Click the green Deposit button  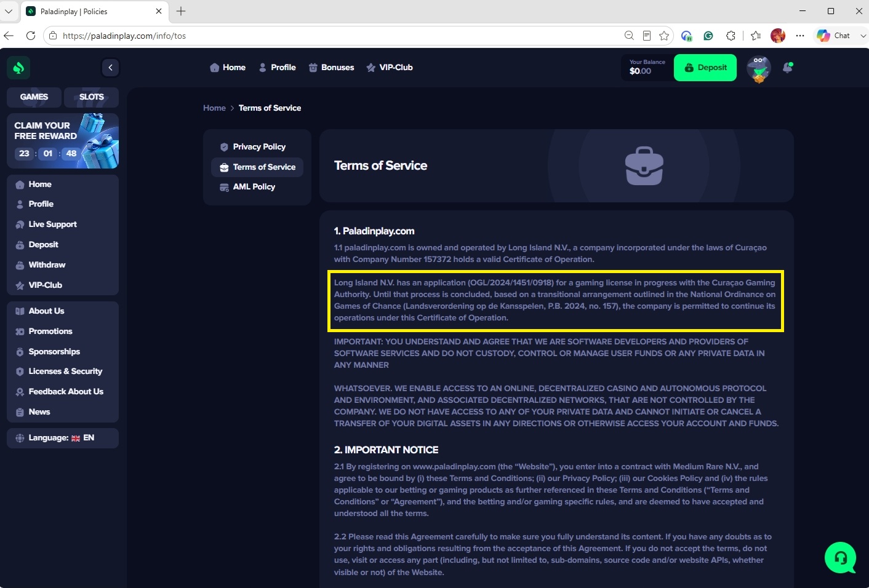(x=705, y=68)
